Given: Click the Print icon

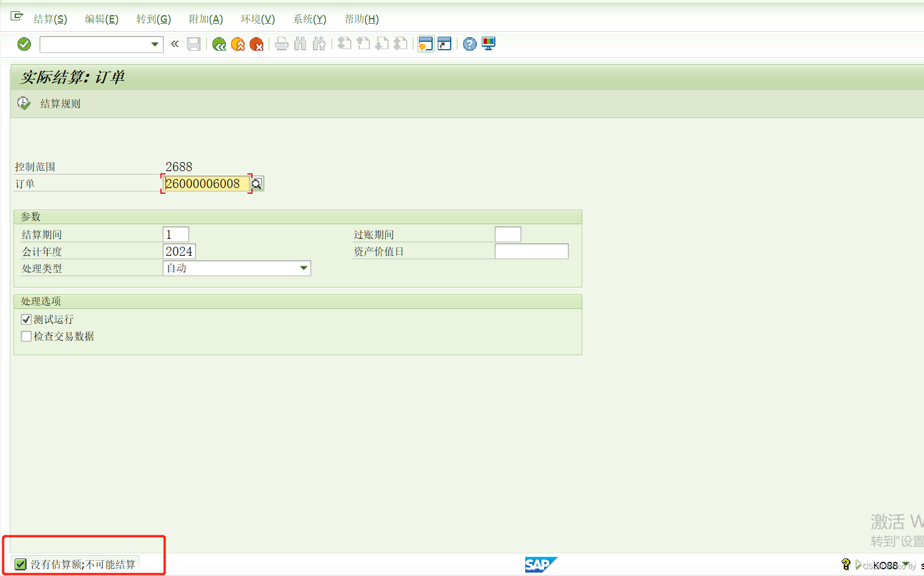Looking at the screenshot, I should 282,44.
